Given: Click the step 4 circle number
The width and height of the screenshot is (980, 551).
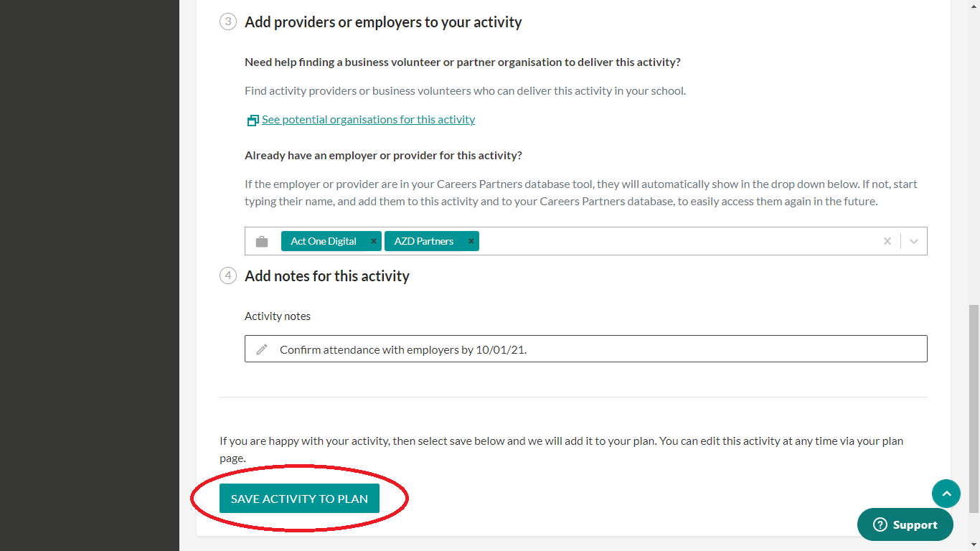Looking at the screenshot, I should coord(228,275).
